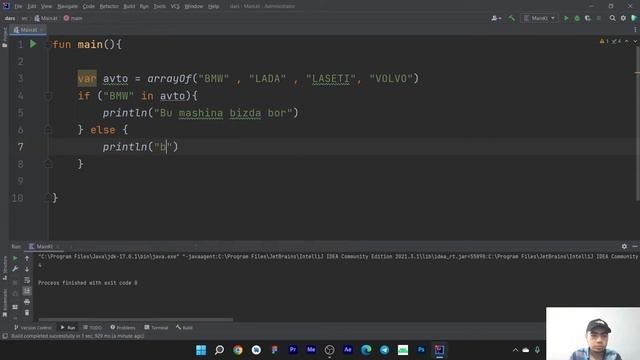Open the Project tool window side tab
This screenshot has height=360, width=640.
coord(4,39)
